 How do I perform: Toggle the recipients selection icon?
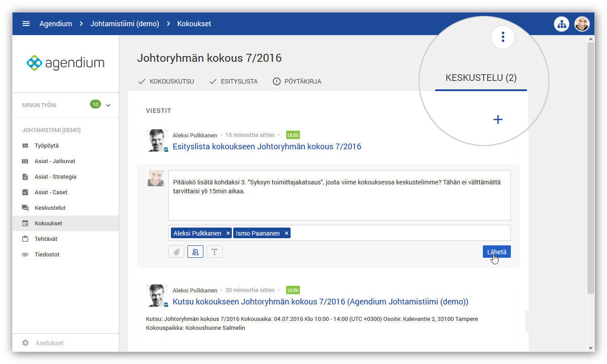coord(195,252)
